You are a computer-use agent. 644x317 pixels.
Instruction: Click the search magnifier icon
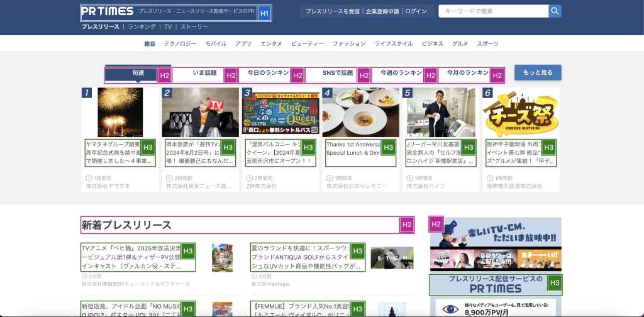[555, 11]
